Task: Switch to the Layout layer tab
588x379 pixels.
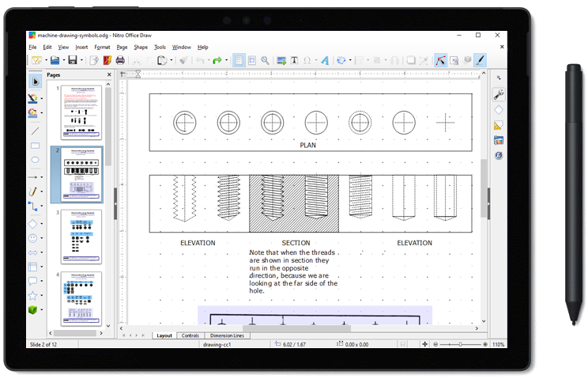Action: tap(164, 335)
